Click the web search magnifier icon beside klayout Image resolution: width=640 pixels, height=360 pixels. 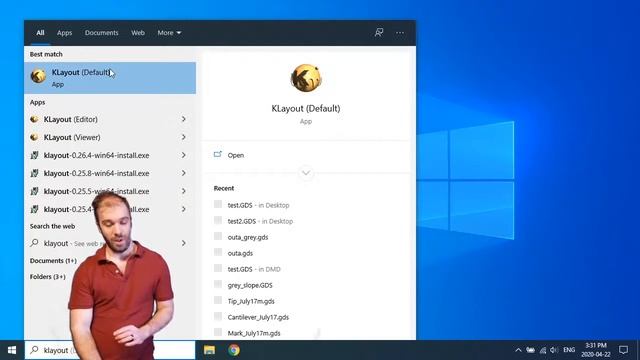[34, 243]
